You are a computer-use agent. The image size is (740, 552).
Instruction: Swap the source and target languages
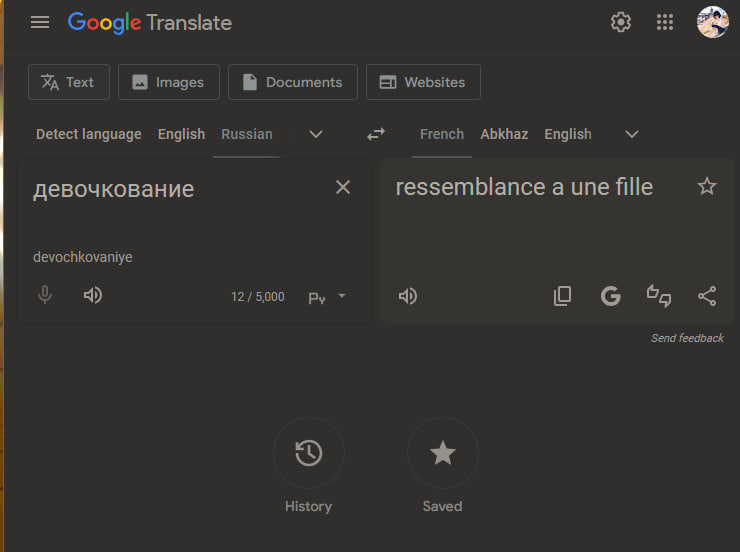(376, 134)
